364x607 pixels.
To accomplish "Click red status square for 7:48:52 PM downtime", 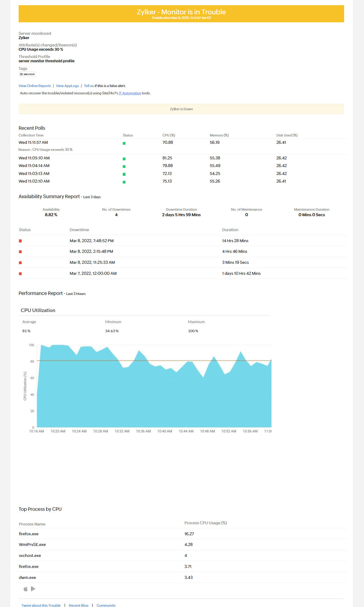I will coord(20,241).
